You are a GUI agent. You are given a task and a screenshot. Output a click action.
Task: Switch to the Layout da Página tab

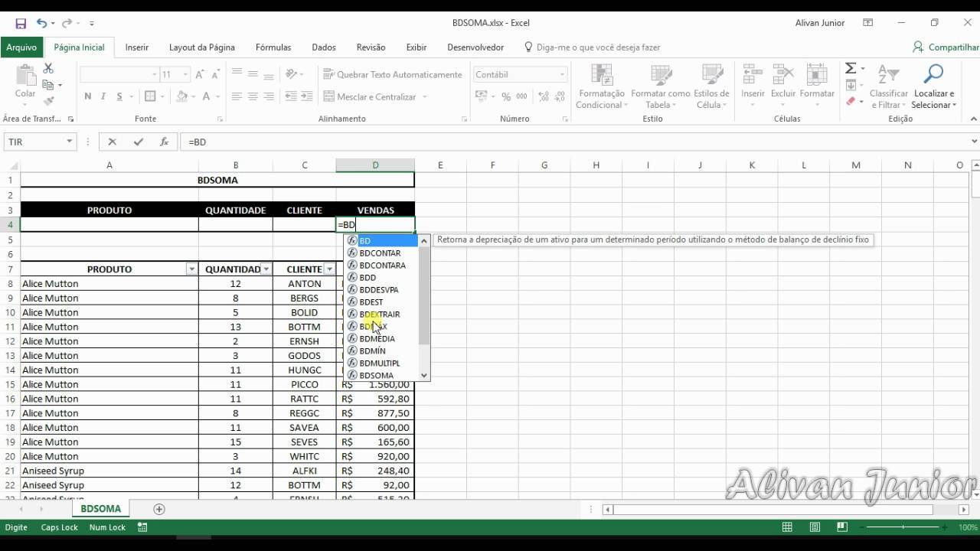(202, 47)
